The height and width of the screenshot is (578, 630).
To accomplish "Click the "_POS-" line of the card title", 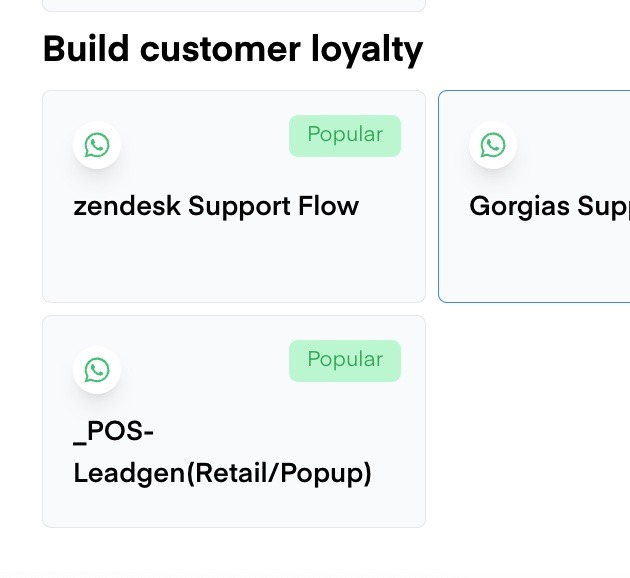I will click(x=113, y=432).
